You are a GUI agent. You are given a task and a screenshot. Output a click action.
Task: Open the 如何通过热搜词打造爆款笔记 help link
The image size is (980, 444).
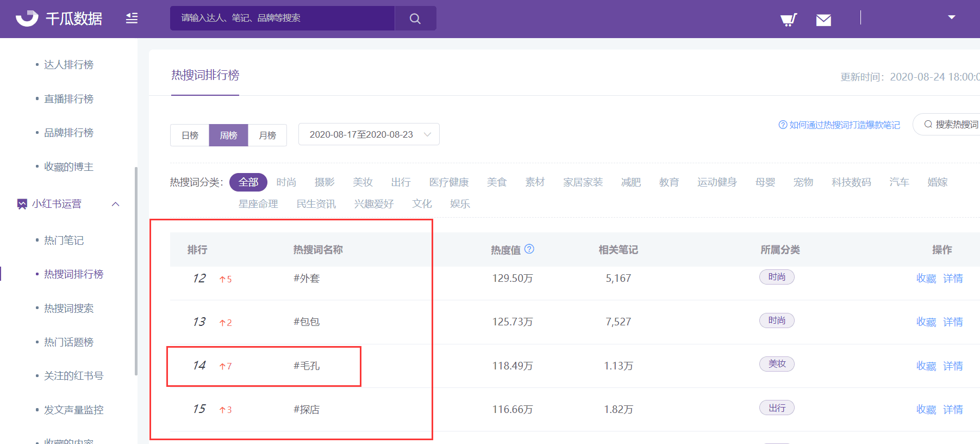[x=844, y=125]
